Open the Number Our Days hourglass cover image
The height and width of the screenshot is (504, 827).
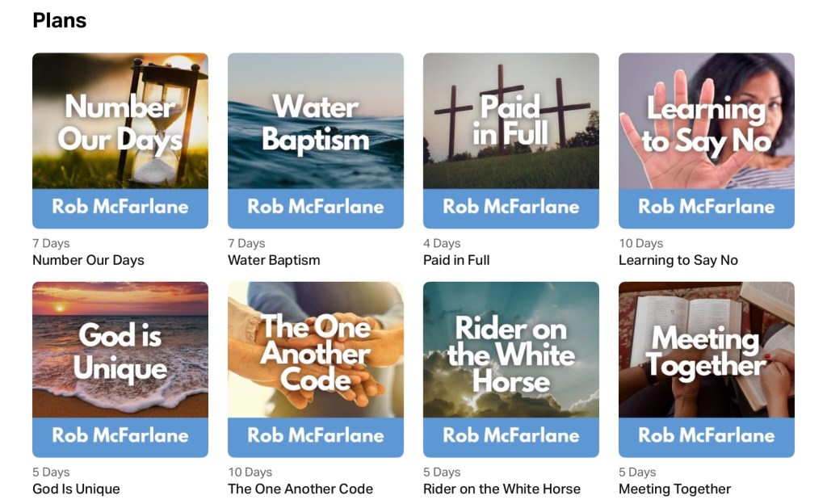(x=120, y=141)
